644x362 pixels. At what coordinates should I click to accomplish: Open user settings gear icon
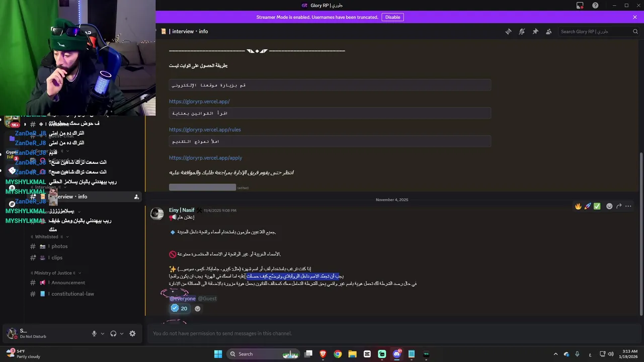pos(132,333)
